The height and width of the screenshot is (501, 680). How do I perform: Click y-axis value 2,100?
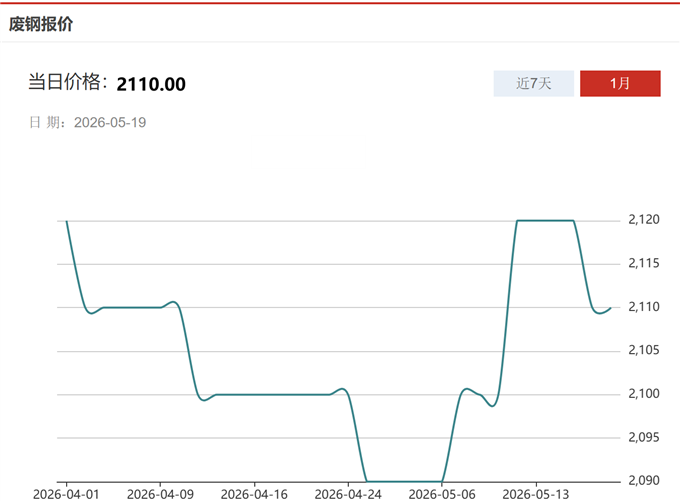(644, 393)
